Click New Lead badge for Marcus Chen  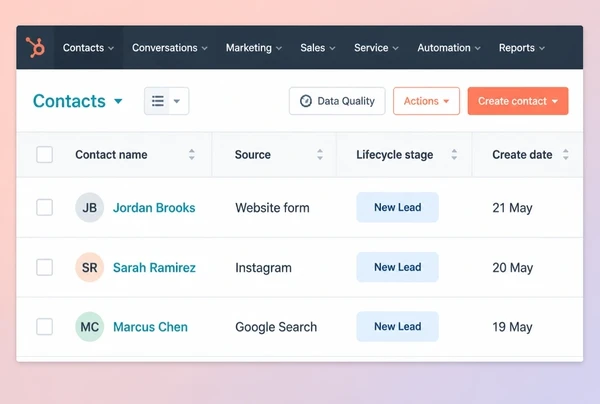click(398, 327)
